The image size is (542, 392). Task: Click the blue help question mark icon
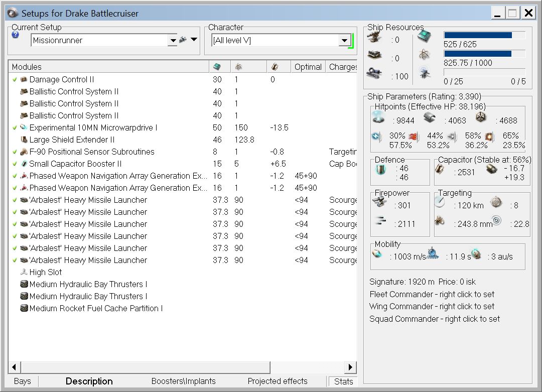(x=15, y=35)
